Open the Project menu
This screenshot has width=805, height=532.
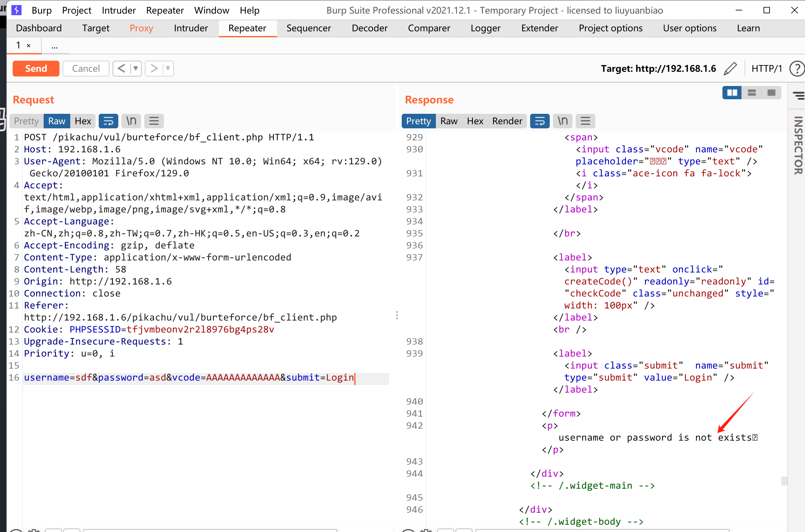[77, 10]
